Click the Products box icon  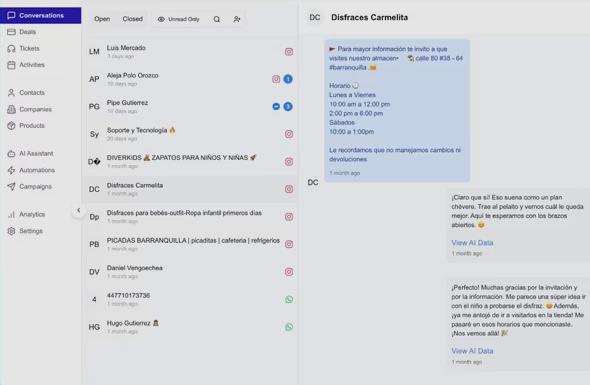pyautogui.click(x=11, y=126)
